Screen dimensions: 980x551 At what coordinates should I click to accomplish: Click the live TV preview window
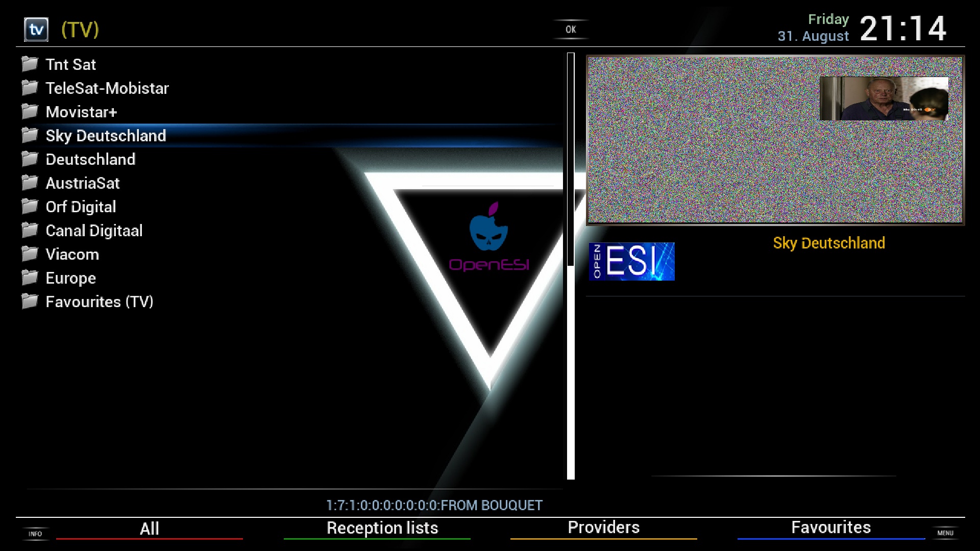click(x=775, y=140)
